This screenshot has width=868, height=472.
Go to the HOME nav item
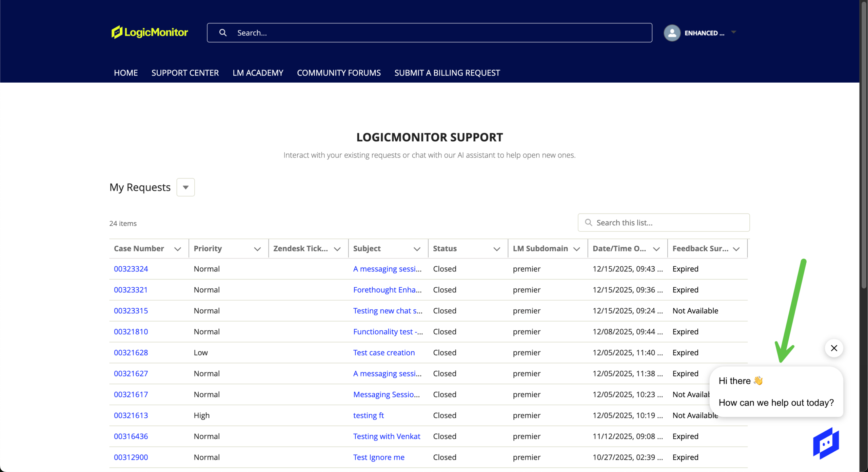[126, 73]
